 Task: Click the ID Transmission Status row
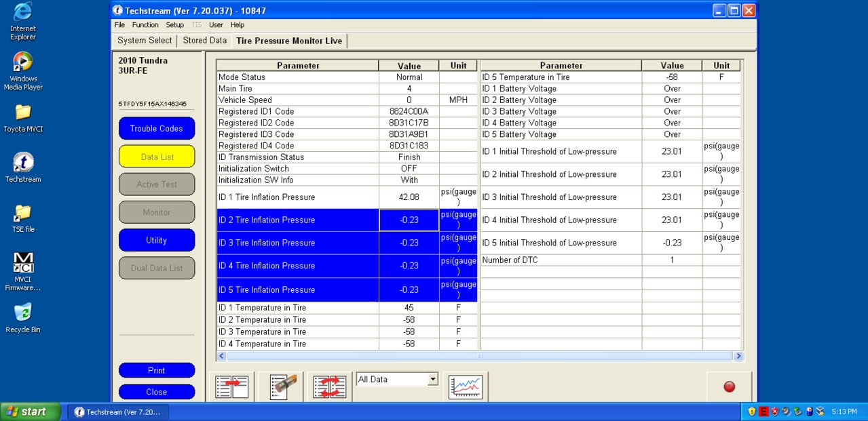347,157
